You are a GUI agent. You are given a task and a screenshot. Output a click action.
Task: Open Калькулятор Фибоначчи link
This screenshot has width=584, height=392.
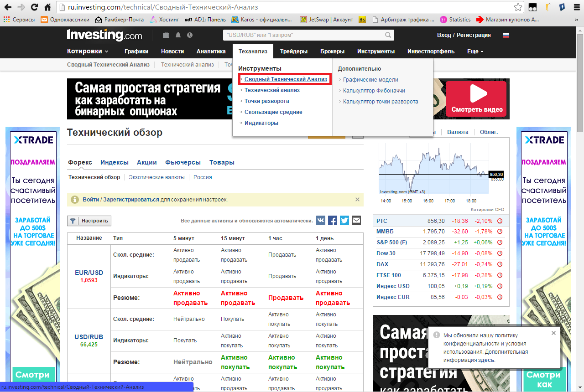(374, 91)
